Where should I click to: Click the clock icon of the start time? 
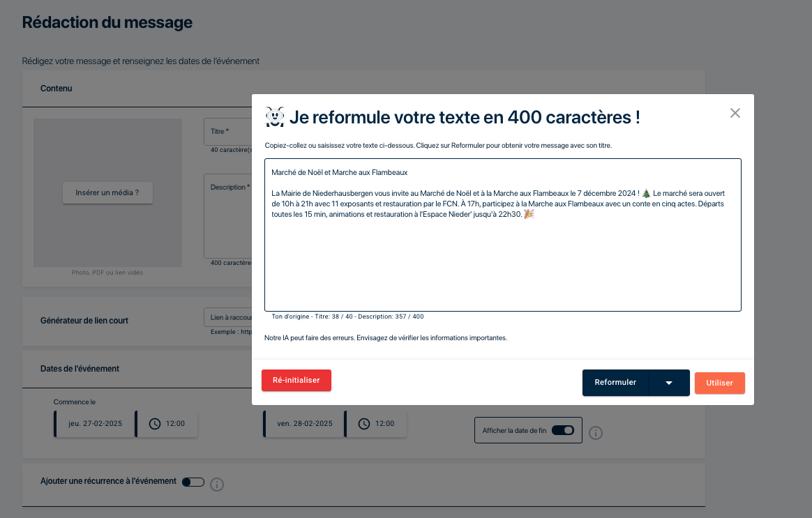point(155,423)
